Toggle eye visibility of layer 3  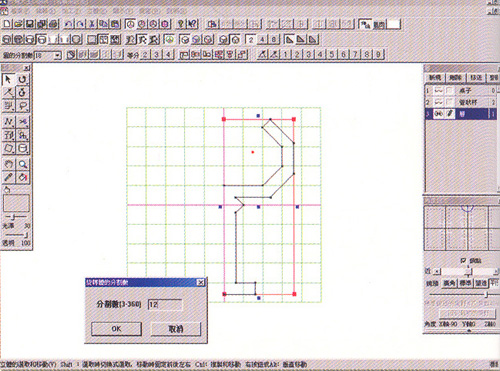tap(439, 114)
